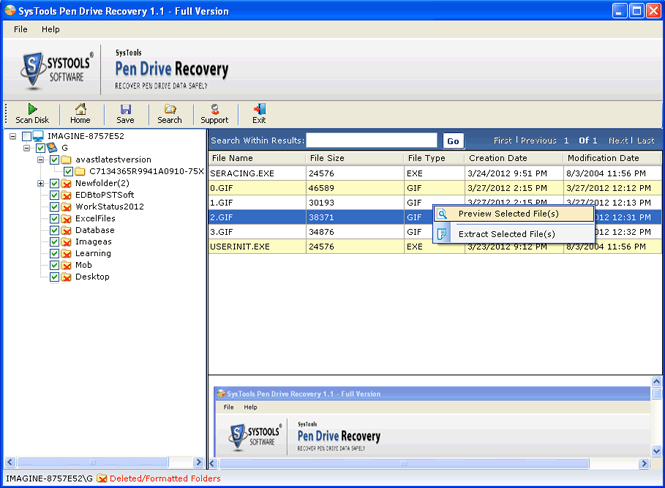Uncheck the Mob checkbox
Viewport: 665px width, 488px height.
click(54, 265)
